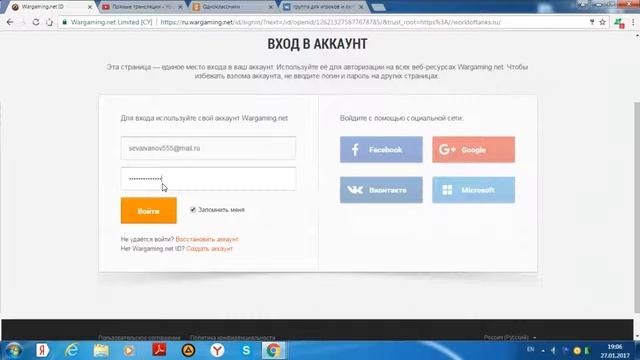
Task: Click the address bar URL
Action: [331, 22]
